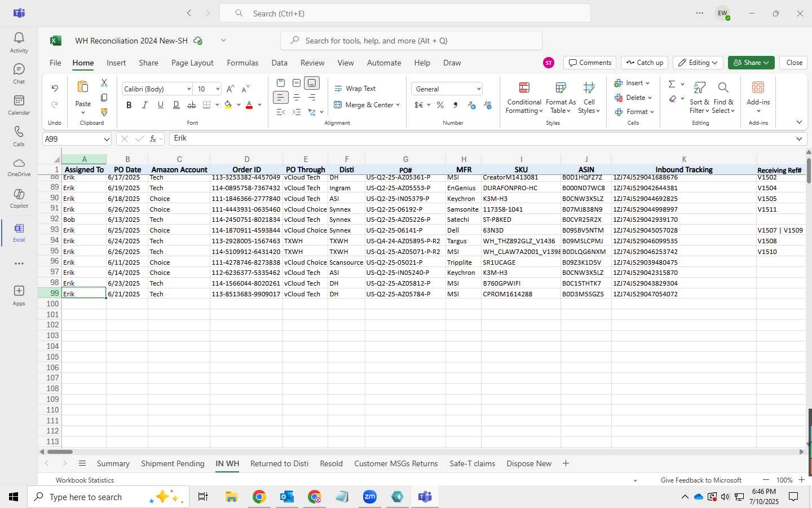Open the font name Calibri dropdown
This screenshot has width=812, height=508.
189,89
